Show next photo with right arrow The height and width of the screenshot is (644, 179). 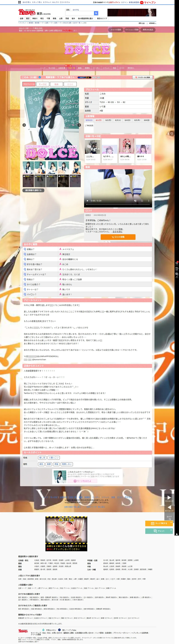coord(79,125)
